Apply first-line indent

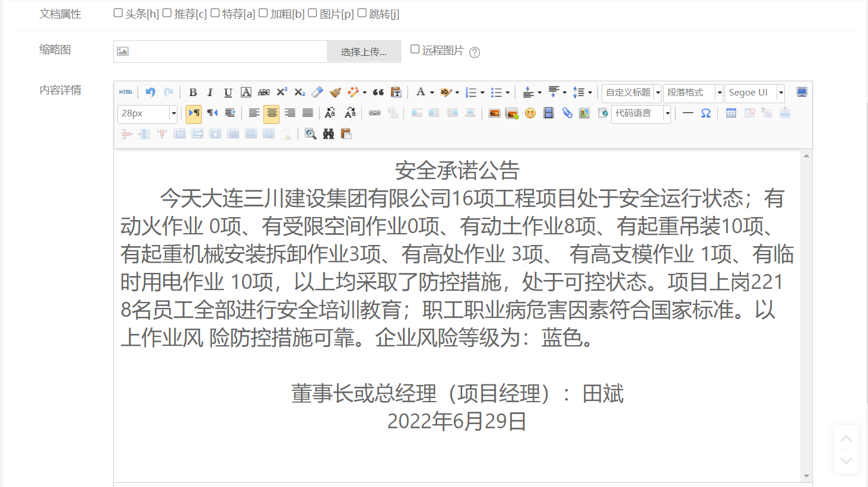coord(230,113)
